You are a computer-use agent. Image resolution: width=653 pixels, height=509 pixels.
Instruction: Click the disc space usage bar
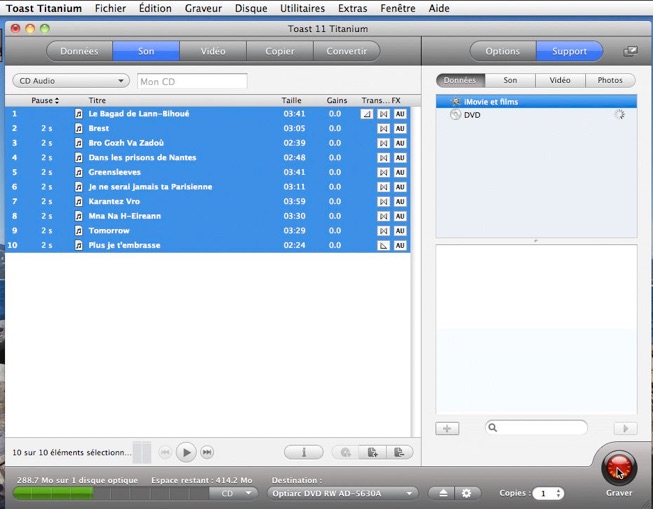pyautogui.click(x=111, y=493)
